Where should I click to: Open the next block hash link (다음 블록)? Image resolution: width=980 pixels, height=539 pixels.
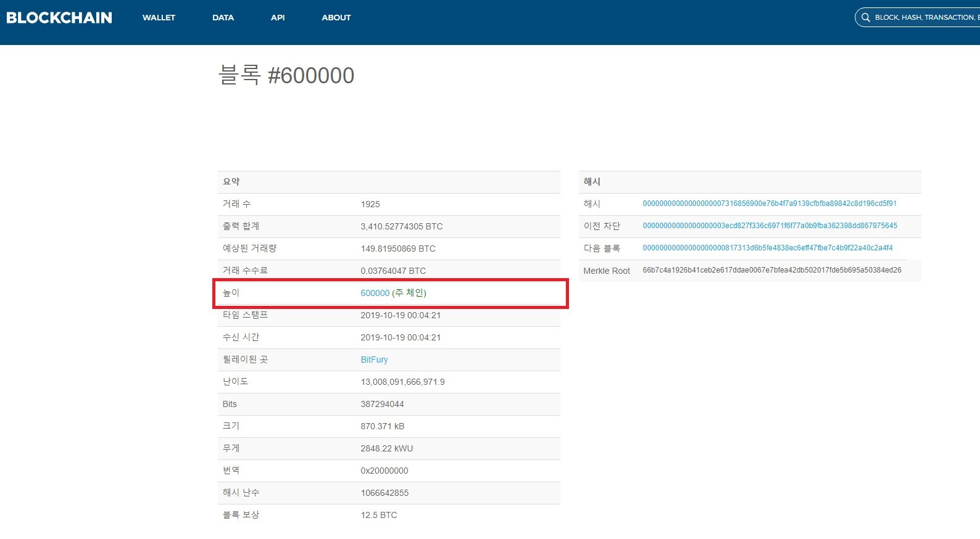point(767,248)
